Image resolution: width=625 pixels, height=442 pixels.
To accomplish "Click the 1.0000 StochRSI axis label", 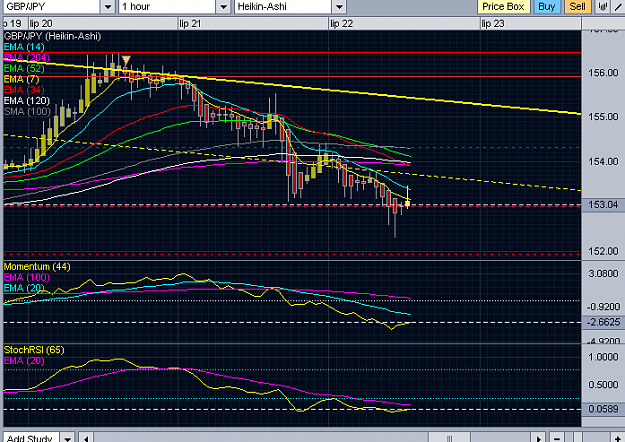I will click(603, 357).
